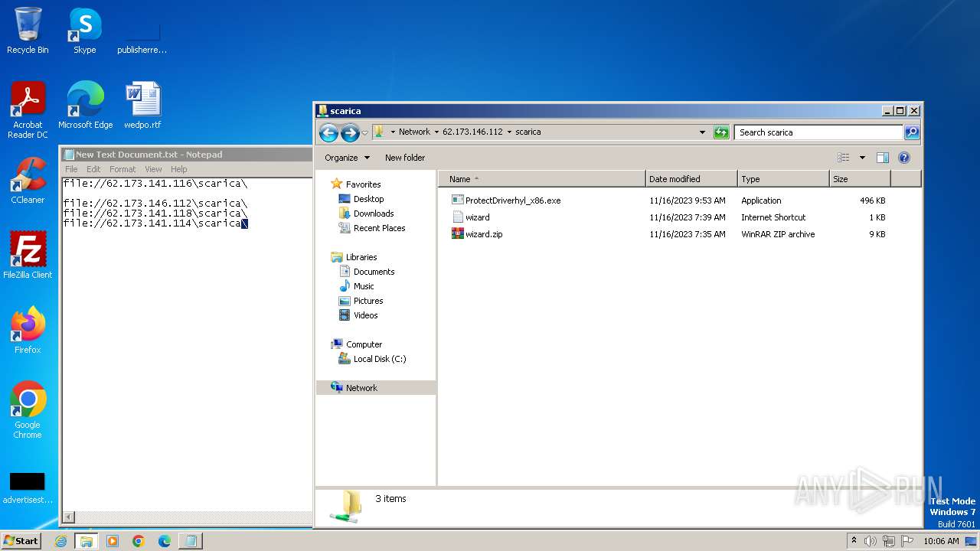Viewport: 980px width, 551px height.
Task: Open Pictures library
Action: 361,301
